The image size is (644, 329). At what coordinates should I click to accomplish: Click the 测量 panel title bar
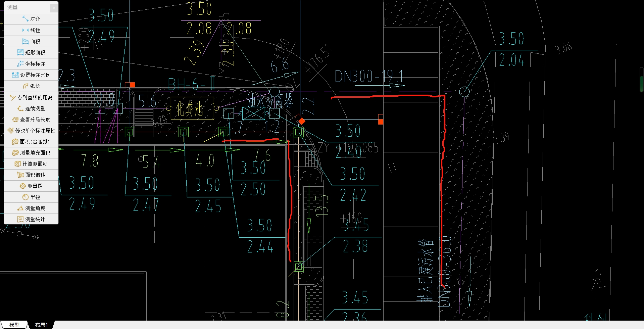coord(27,7)
